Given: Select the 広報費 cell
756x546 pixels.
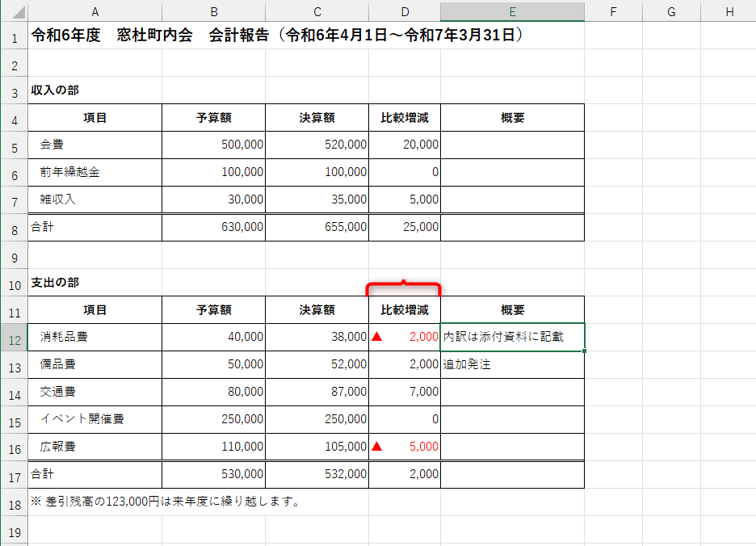Looking at the screenshot, I should pyautogui.click(x=95, y=447).
